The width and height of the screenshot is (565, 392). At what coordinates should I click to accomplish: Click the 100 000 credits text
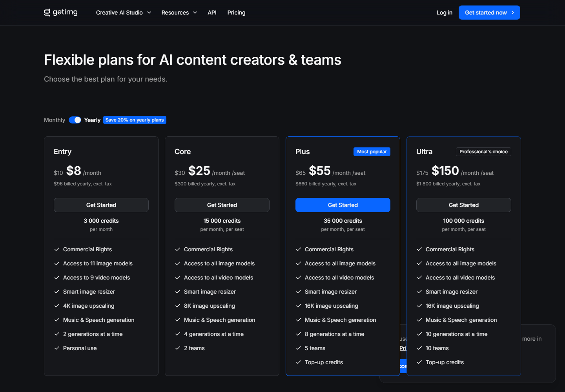464,221
